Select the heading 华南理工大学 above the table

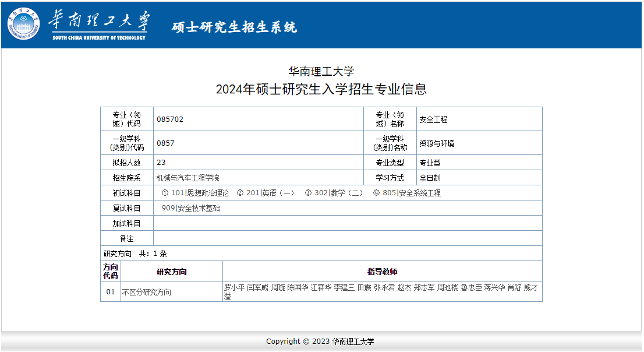point(321,72)
